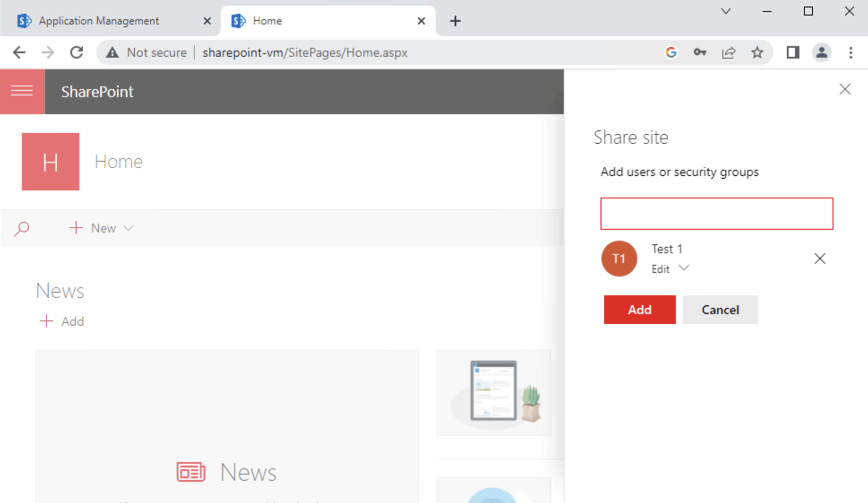868x503 pixels.
Task: Remove Test 1 from the share list
Action: [820, 259]
